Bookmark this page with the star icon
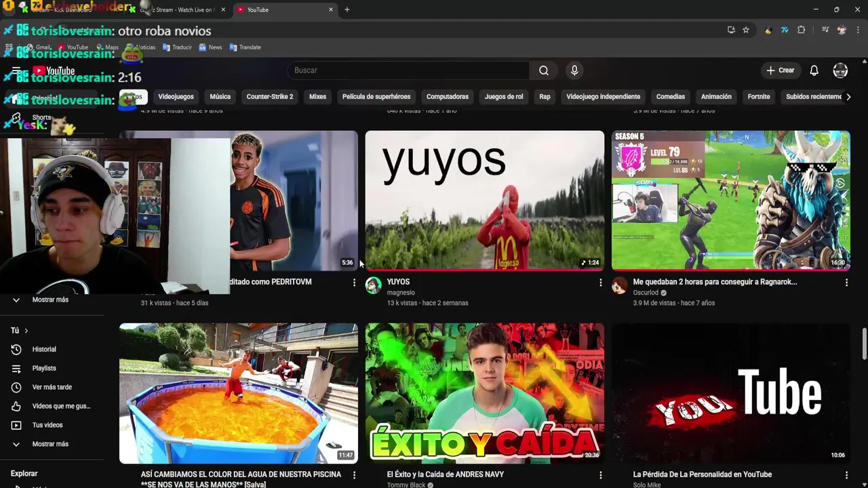868x488 pixels. pos(746,30)
